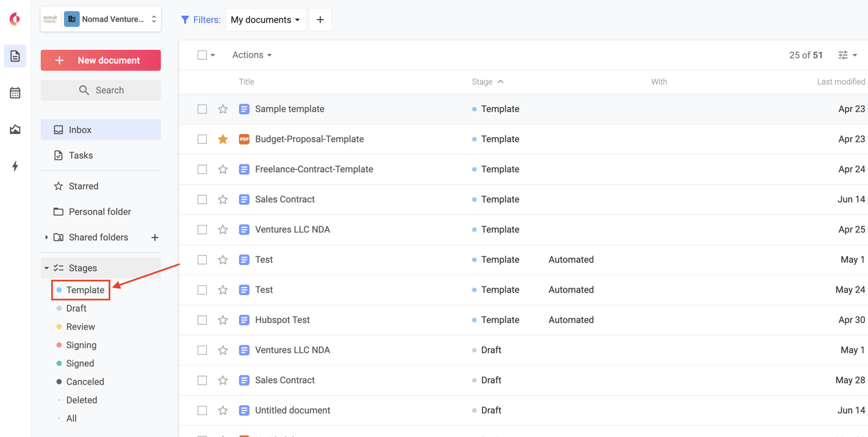Tick the select-all checkbox in header
The height and width of the screenshot is (437, 868).
202,55
